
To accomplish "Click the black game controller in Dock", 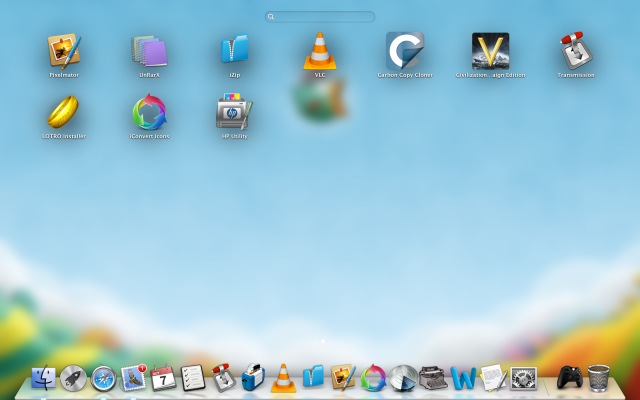I will 570,377.
